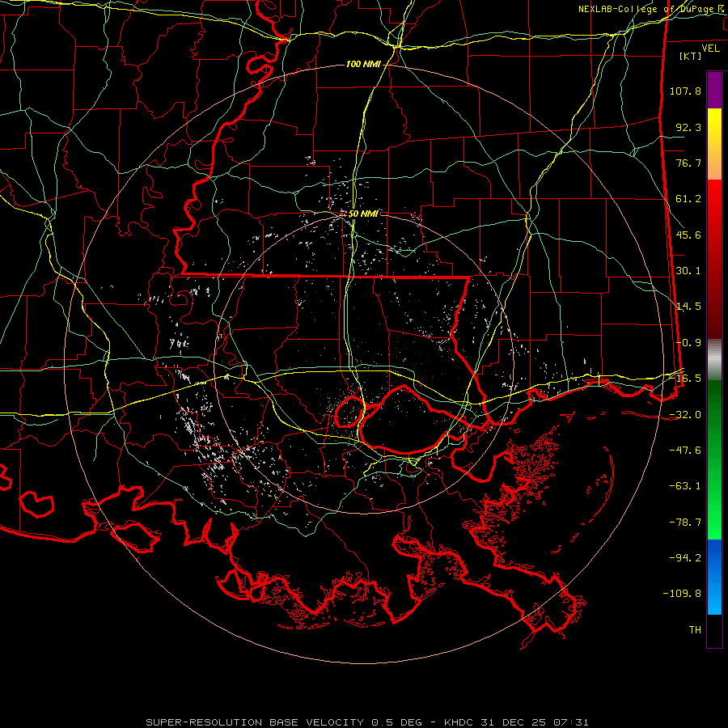Click the -78.7 legend value
Image resolution: width=728 pixels, height=728 pixels.
[685, 523]
